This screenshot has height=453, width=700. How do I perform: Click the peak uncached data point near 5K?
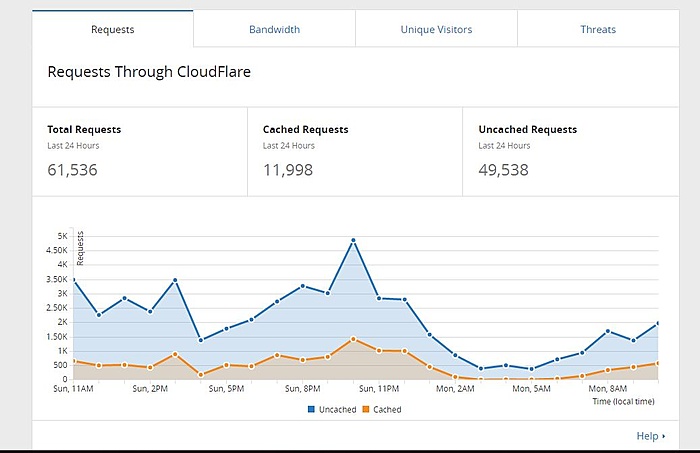coord(353,240)
